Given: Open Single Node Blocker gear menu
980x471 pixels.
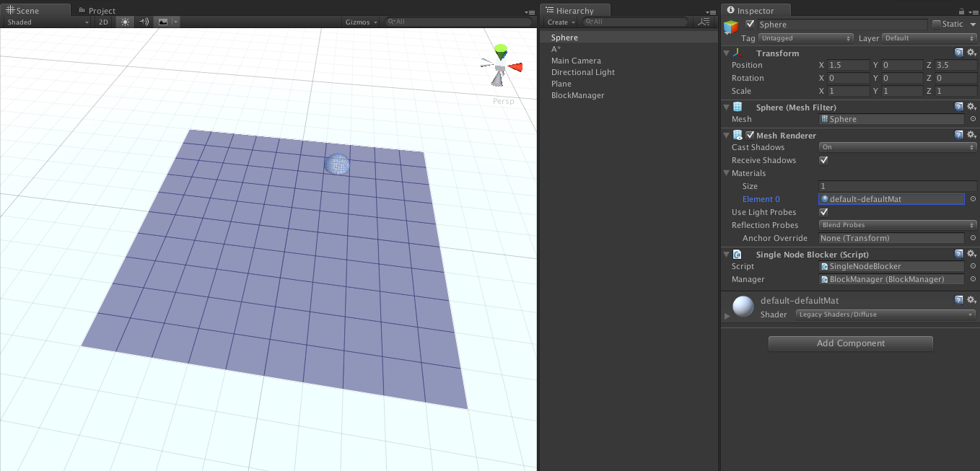Looking at the screenshot, I should 971,254.
